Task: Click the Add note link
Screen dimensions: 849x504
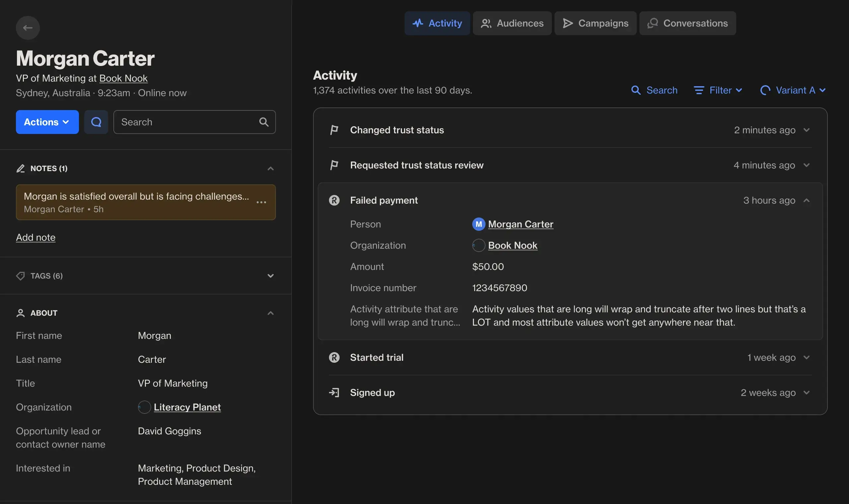Action: click(x=36, y=237)
